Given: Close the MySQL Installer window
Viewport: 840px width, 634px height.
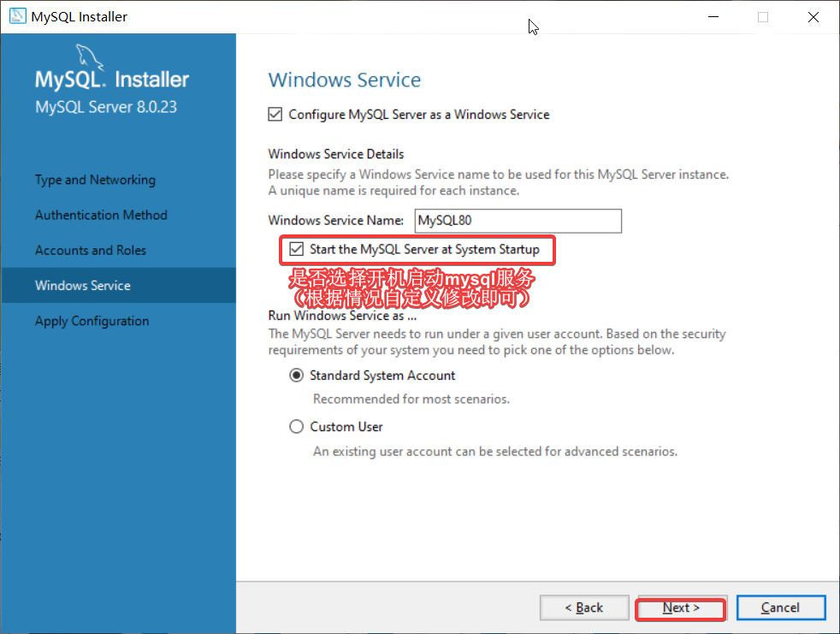Looking at the screenshot, I should coord(813,16).
